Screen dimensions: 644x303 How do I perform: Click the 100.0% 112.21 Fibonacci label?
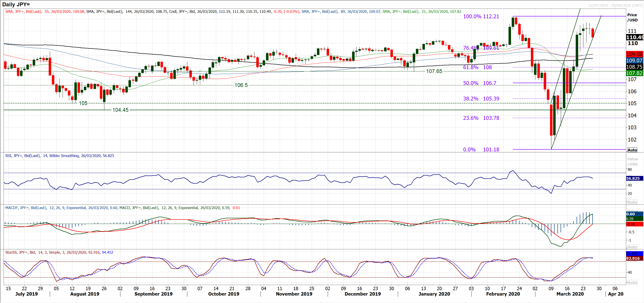tap(481, 16)
